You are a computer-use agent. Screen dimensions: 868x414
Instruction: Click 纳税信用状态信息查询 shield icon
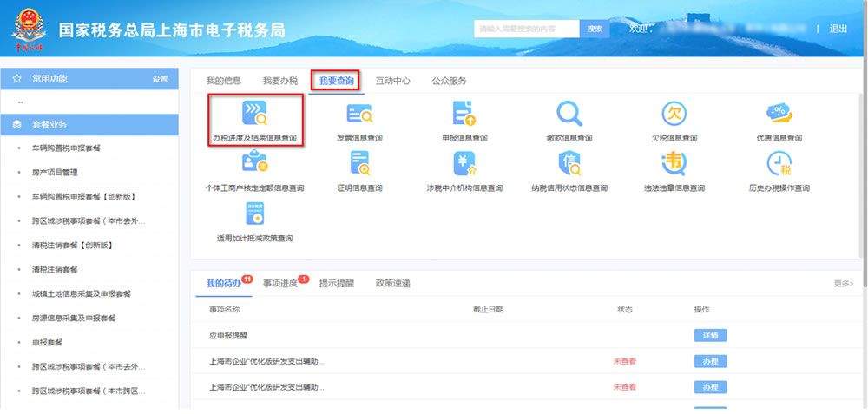tap(569, 163)
